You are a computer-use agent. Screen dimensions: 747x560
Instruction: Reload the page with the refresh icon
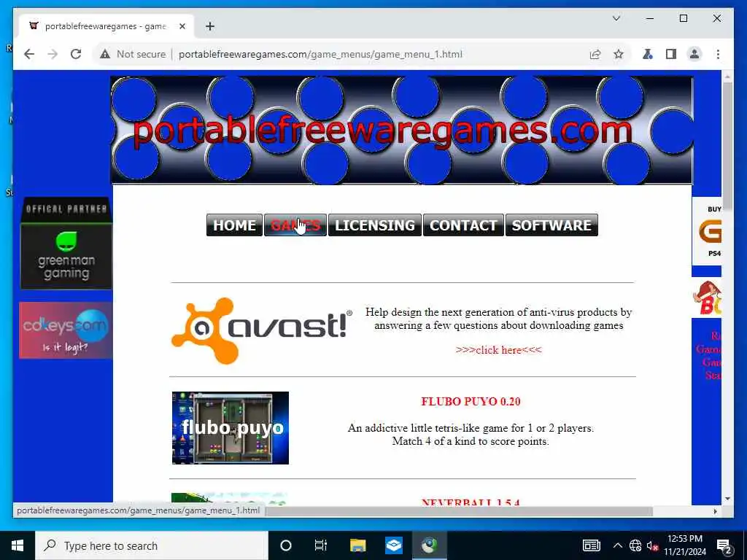76,54
